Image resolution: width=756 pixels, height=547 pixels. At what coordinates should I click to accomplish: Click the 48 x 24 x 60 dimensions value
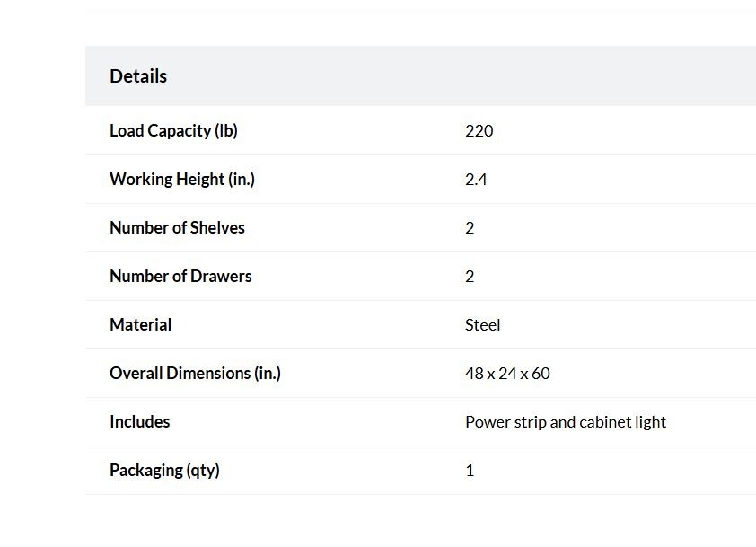(507, 374)
